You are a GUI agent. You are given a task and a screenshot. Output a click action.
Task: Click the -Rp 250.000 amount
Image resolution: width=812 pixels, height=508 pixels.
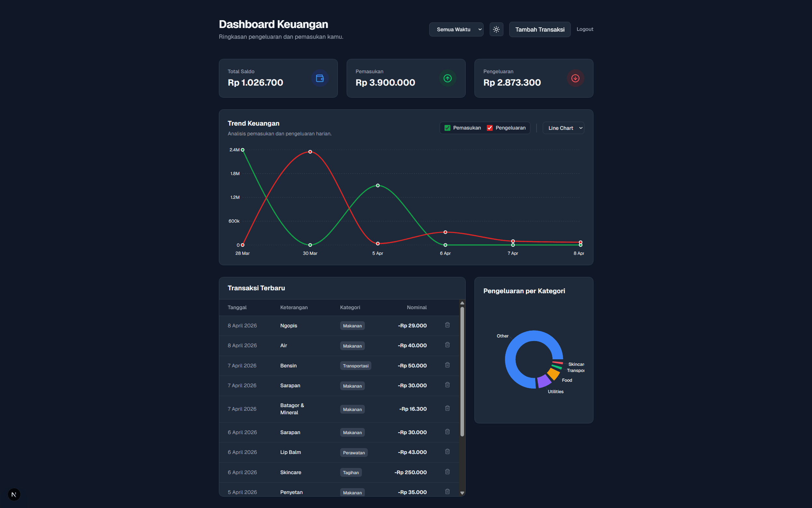(410, 473)
